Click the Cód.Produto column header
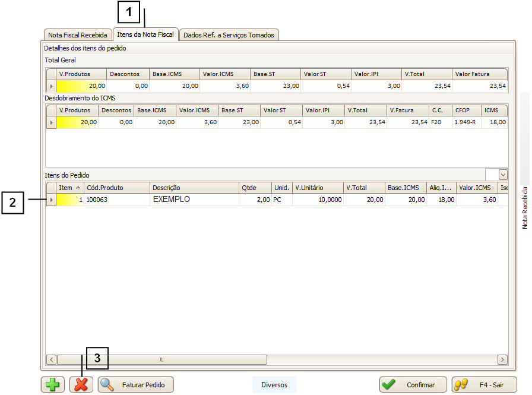 click(116, 188)
